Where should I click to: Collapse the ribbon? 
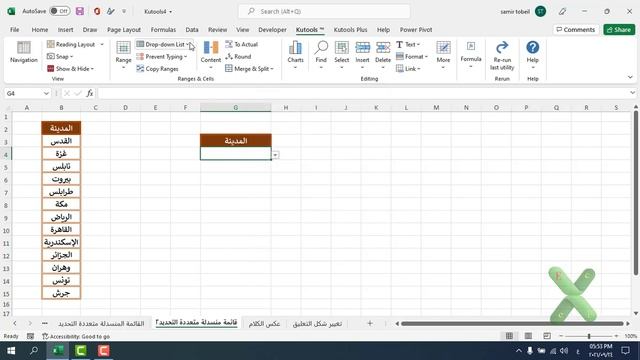pos(630,77)
